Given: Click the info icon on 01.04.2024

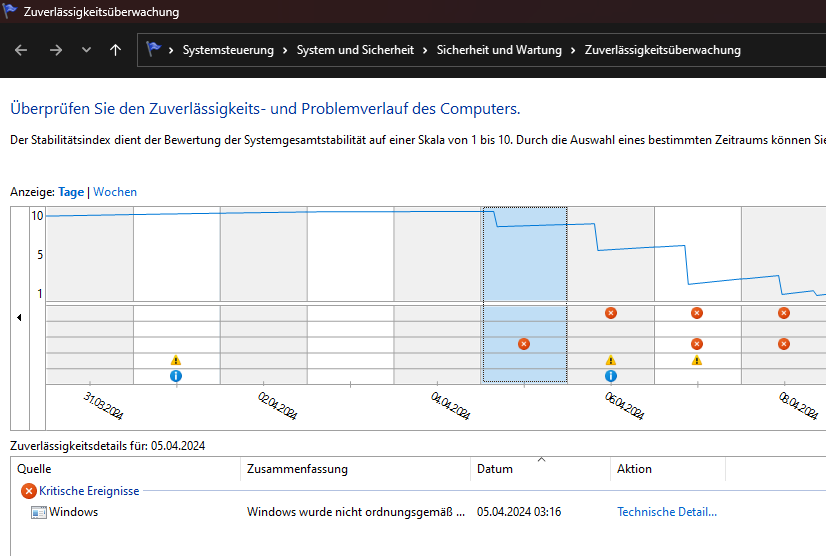Looking at the screenshot, I should tap(176, 376).
